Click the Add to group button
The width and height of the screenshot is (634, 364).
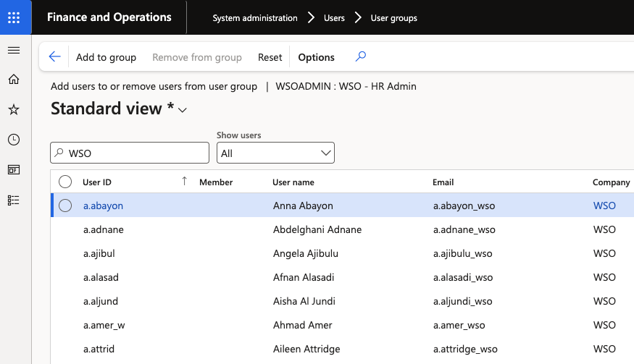coord(106,57)
